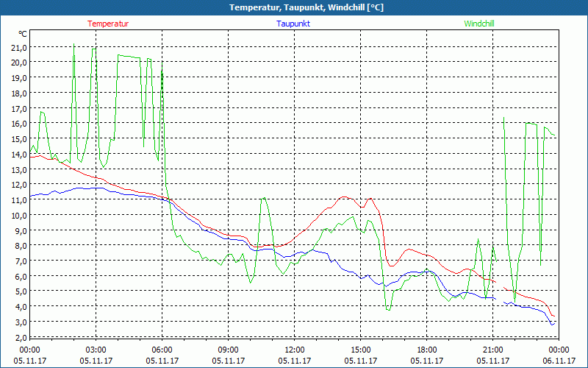Screen dimensions: 588x368
Task: Select the 06:00 time axis label
Action: pos(162,350)
